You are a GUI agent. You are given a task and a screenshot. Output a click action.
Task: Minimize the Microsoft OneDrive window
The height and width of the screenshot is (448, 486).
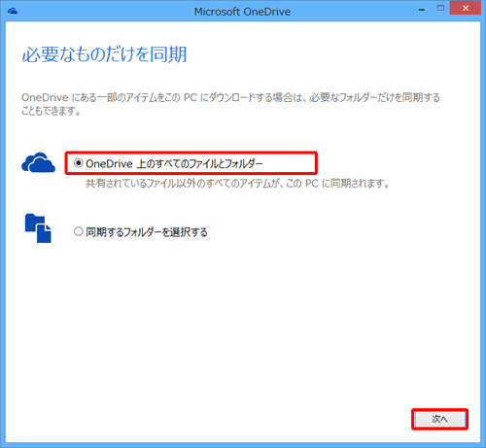click(422, 9)
